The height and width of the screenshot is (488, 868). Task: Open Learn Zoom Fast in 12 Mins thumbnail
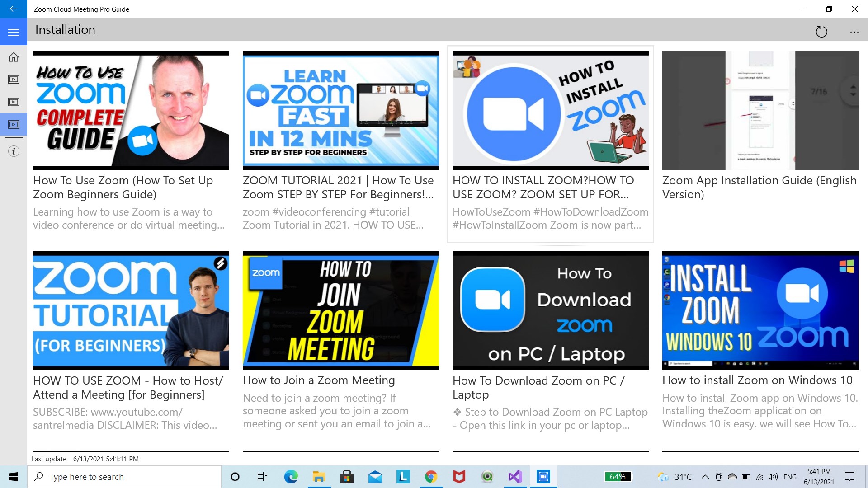pos(340,110)
